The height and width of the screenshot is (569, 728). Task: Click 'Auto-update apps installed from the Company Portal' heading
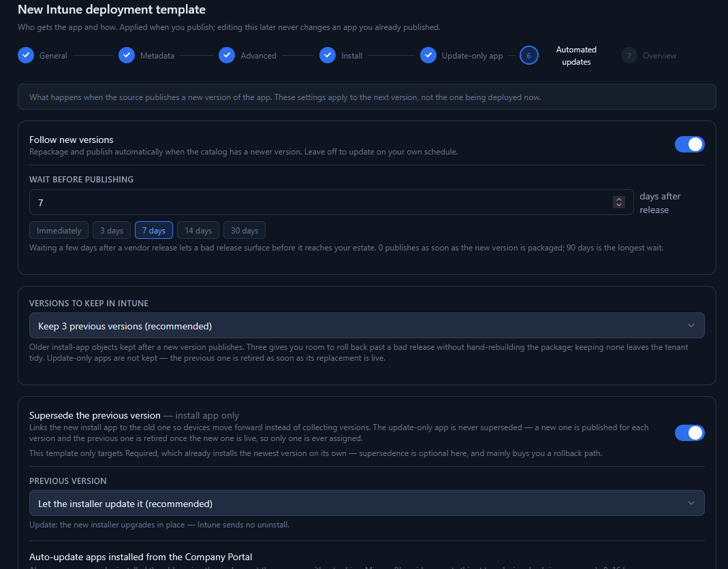(140, 557)
